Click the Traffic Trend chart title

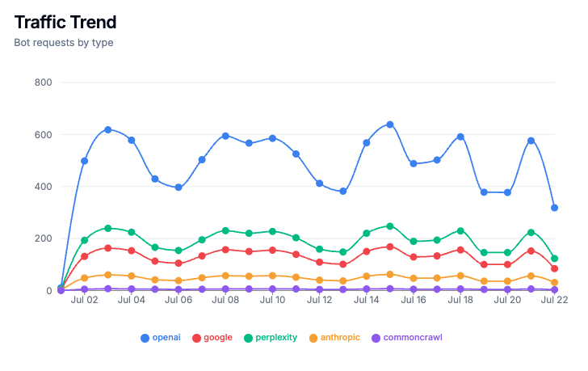pyautogui.click(x=65, y=22)
